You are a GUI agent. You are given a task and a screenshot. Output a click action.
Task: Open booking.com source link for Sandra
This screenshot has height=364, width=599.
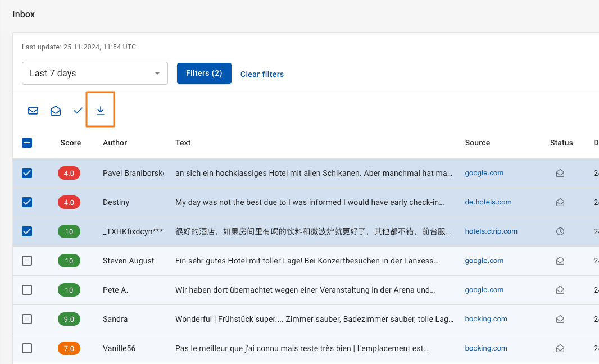(486, 319)
